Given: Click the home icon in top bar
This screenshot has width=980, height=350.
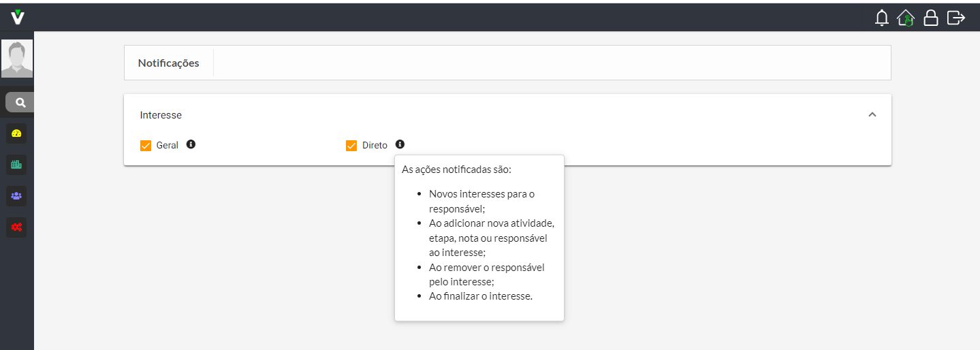Looking at the screenshot, I should pos(906,18).
